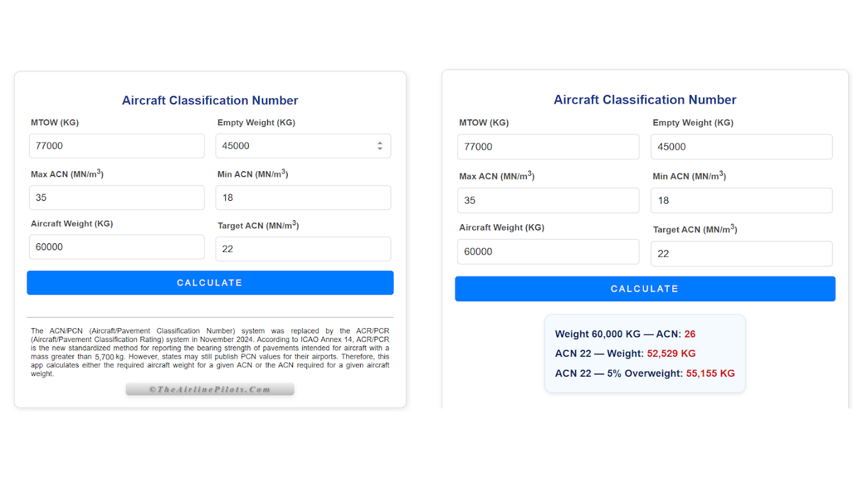
Task: Focus Target ACN field in the panel with results
Action: [x=741, y=254]
